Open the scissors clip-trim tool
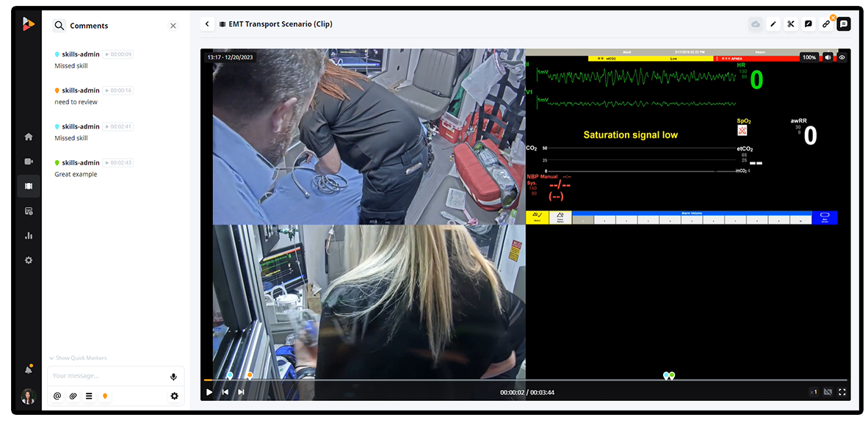 click(x=791, y=23)
